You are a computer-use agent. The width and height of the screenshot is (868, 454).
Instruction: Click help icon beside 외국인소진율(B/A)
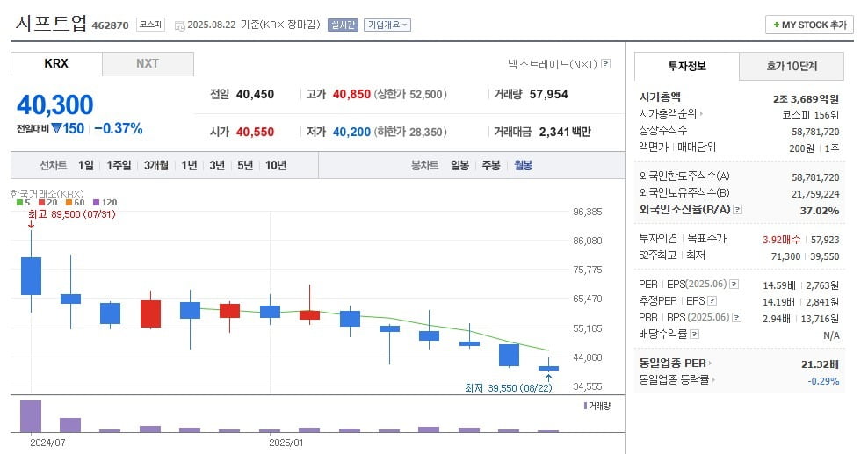point(738,210)
